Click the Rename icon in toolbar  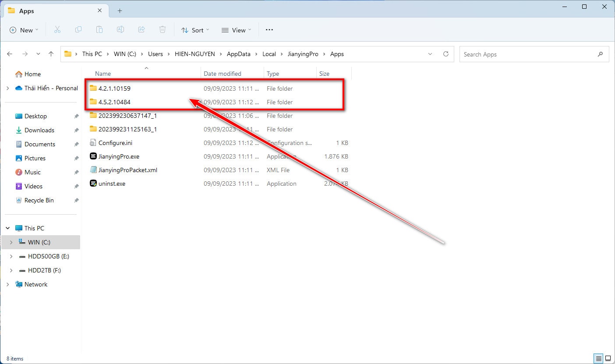coord(120,30)
